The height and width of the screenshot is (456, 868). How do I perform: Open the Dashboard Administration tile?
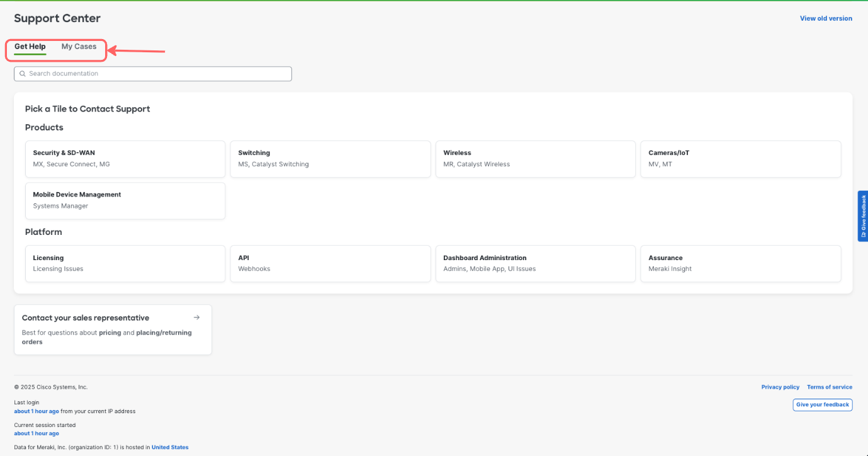click(535, 263)
